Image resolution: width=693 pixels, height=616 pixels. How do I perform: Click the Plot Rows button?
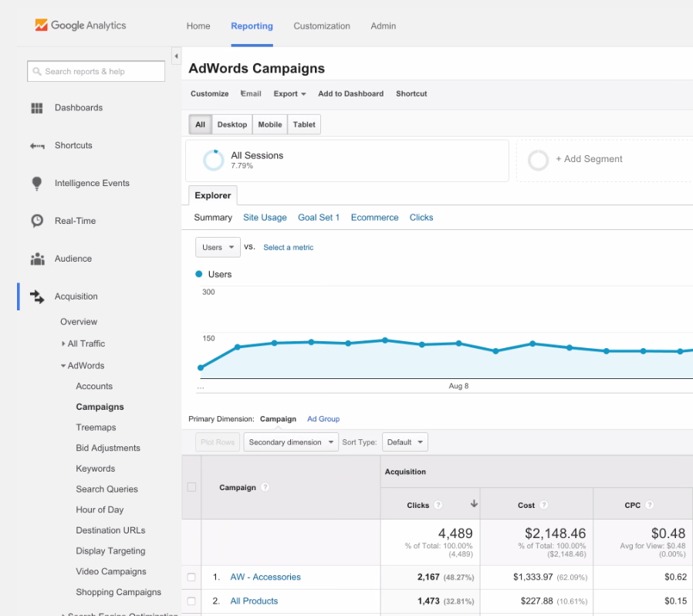click(x=218, y=442)
